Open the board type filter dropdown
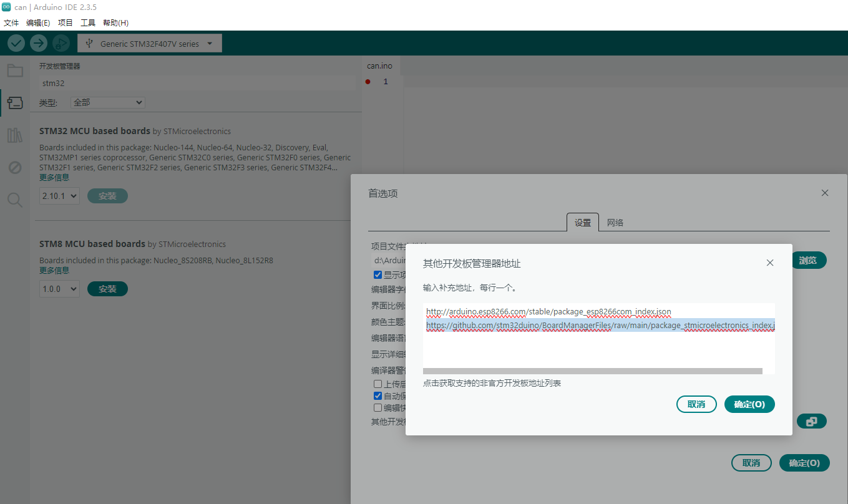 109,102
